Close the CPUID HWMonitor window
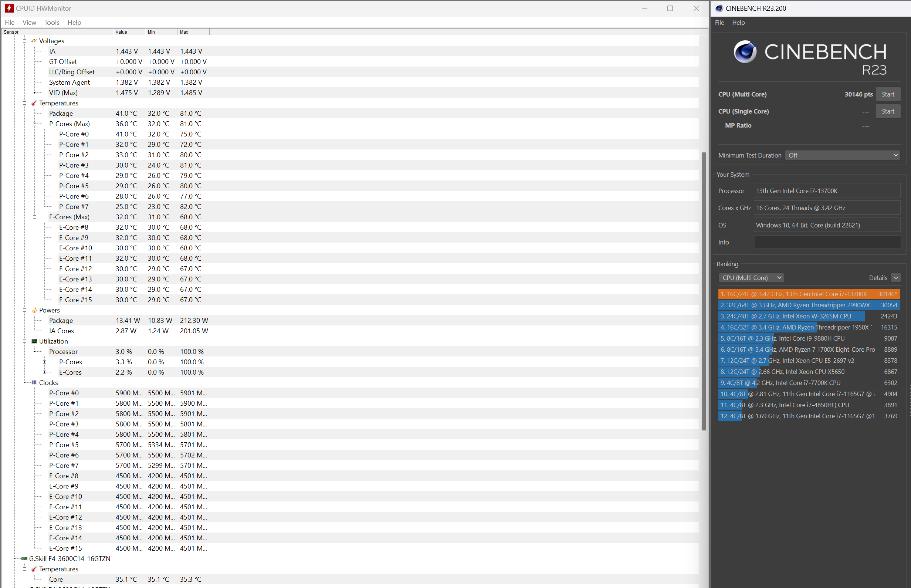 pos(696,8)
